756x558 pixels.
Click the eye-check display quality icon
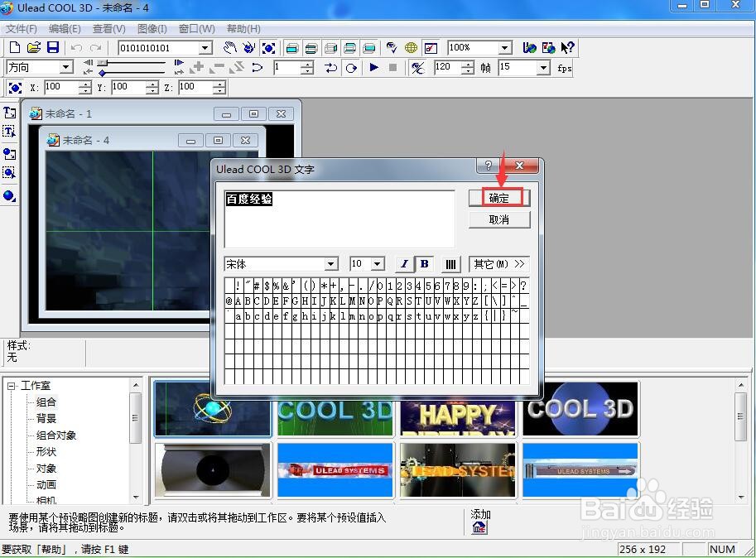[392, 48]
